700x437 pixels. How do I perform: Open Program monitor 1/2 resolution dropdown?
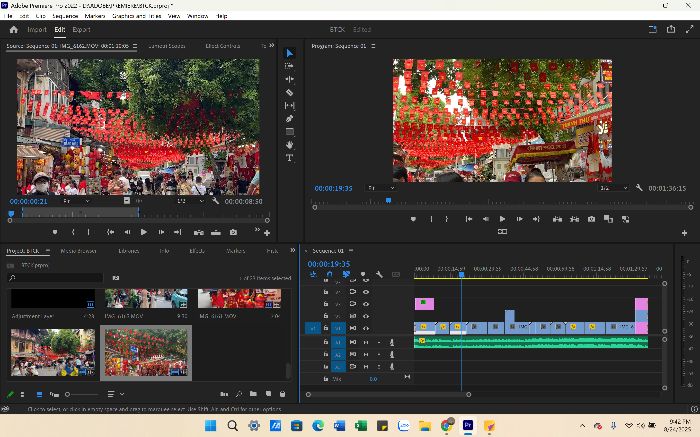[613, 188]
